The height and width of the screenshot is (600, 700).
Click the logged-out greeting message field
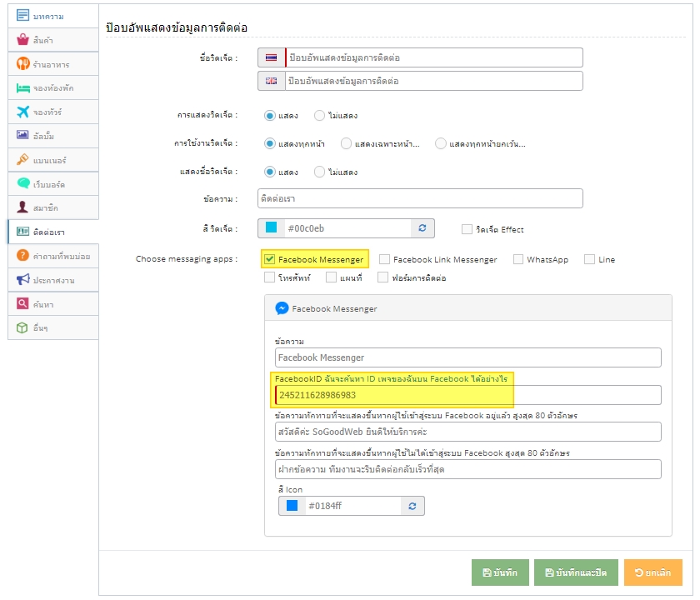tap(467, 469)
